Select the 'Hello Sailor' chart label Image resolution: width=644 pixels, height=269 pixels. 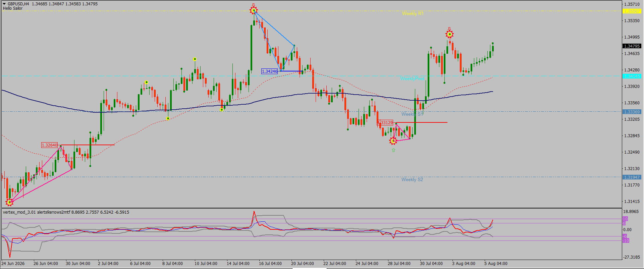pos(13,8)
